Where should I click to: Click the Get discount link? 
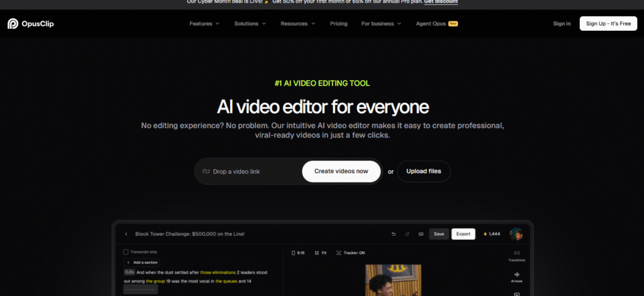coord(440,2)
